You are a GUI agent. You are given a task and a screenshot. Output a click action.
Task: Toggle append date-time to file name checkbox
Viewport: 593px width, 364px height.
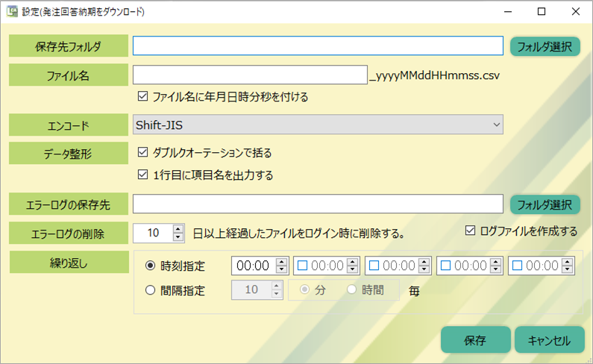[x=143, y=96]
